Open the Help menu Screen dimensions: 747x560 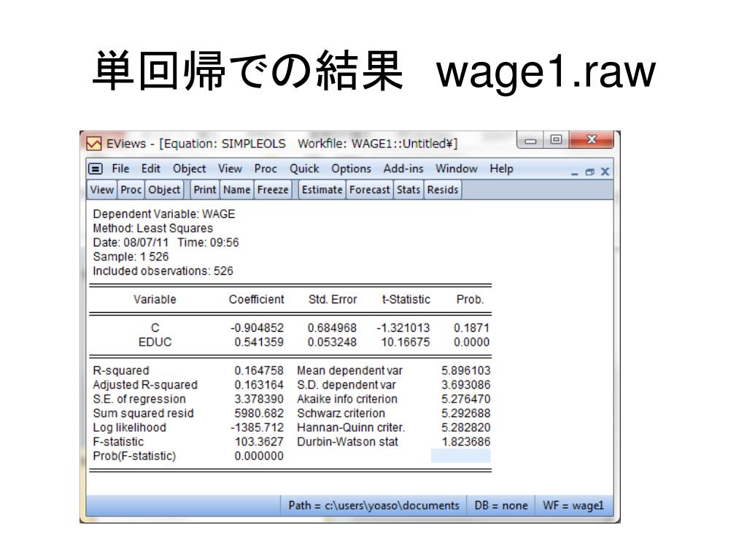coord(501,168)
